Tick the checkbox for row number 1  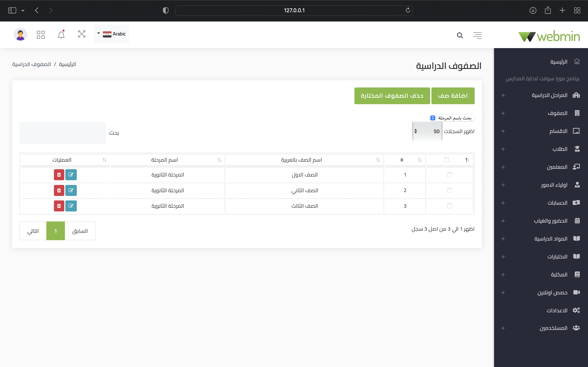tap(450, 175)
